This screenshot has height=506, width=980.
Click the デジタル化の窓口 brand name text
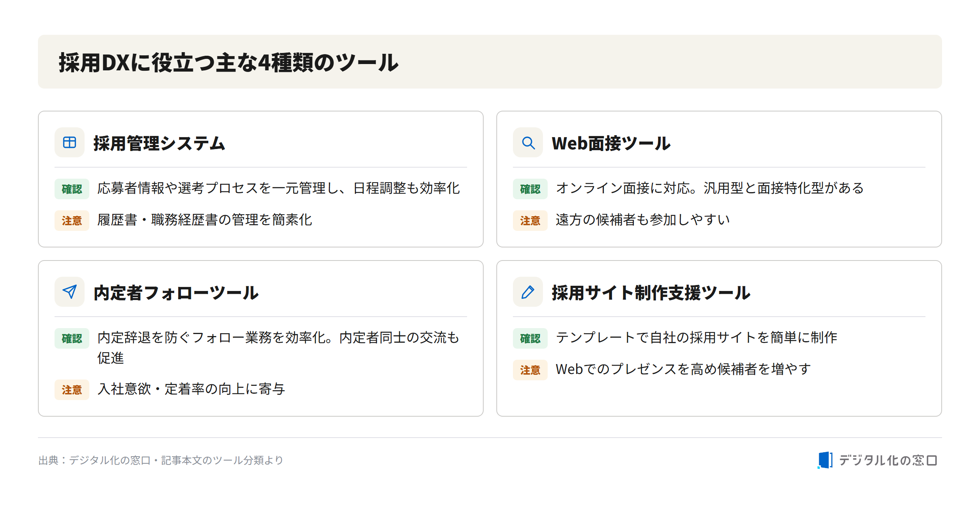coord(888,460)
